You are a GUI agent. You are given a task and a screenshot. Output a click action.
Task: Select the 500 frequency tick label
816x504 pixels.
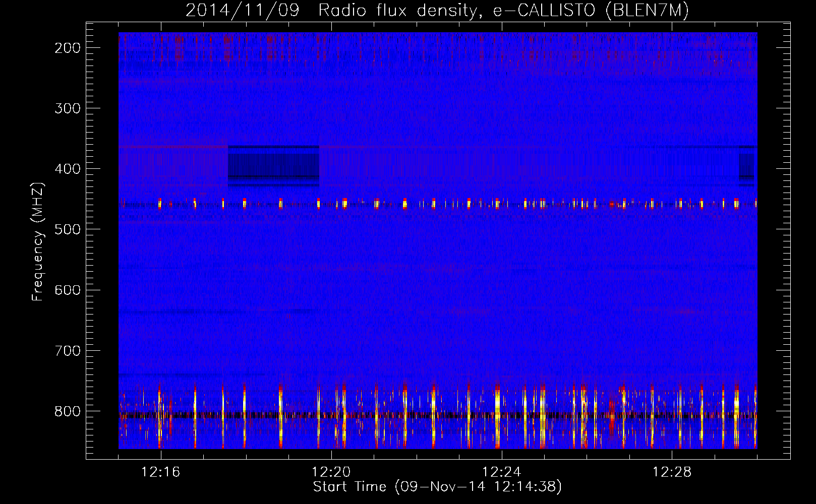coord(68,229)
